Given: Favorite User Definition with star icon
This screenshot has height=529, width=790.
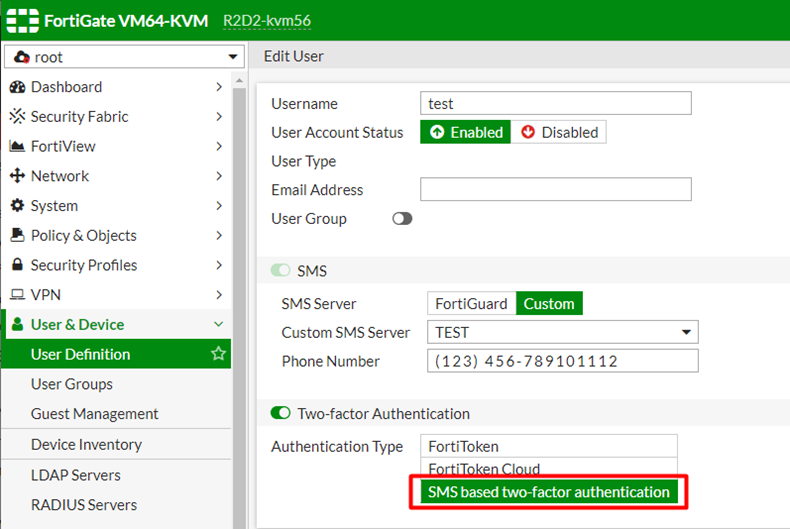Looking at the screenshot, I should [x=217, y=354].
